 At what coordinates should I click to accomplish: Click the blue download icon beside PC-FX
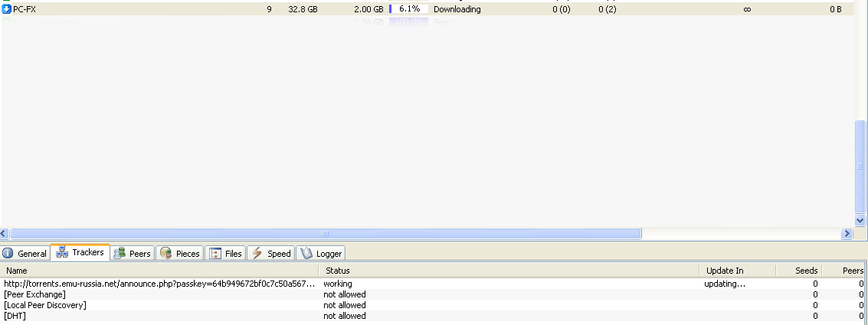pos(7,9)
